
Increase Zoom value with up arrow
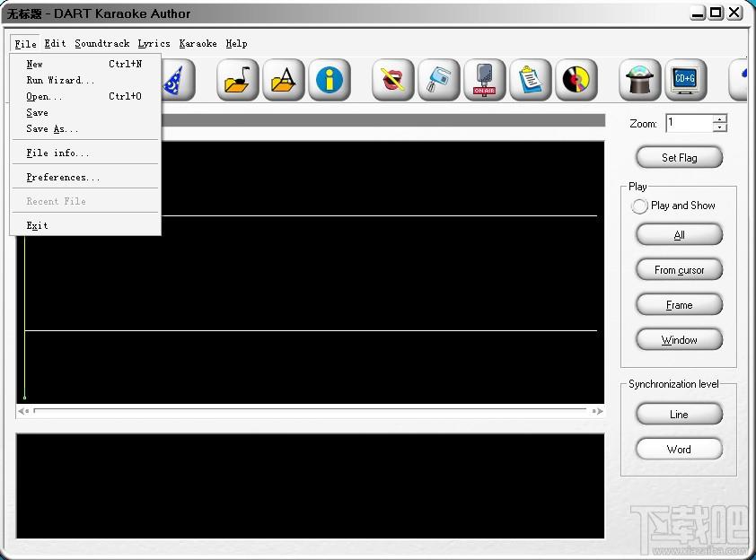click(x=719, y=119)
